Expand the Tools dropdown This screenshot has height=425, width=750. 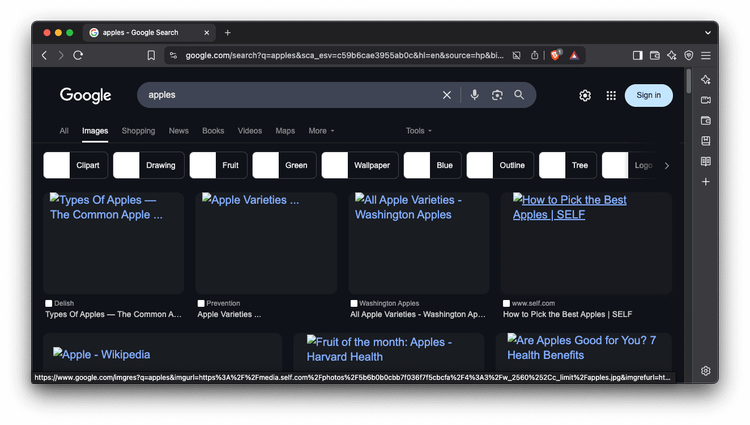coord(419,131)
